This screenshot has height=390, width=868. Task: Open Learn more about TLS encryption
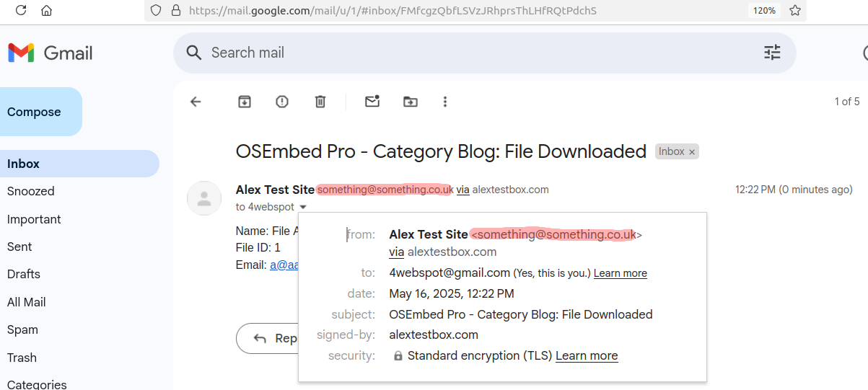[587, 355]
